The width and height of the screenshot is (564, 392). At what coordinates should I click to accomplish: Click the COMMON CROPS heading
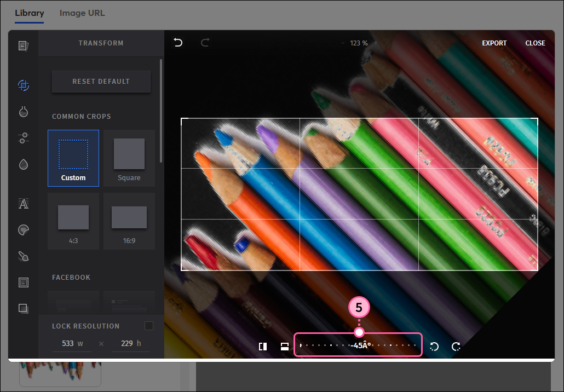pyautogui.click(x=82, y=117)
